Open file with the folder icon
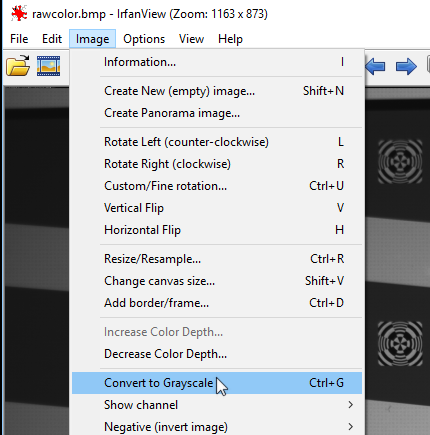 [x=18, y=65]
